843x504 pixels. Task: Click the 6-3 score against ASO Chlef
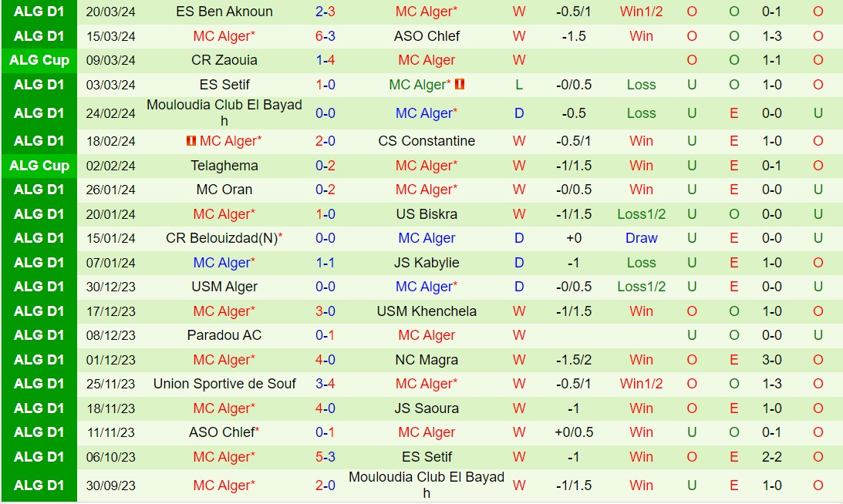tap(325, 36)
